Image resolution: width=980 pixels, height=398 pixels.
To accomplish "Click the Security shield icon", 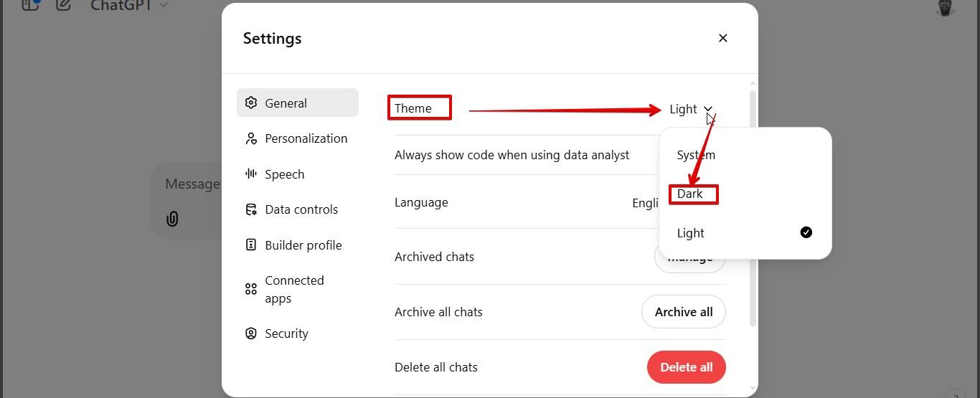I will click(251, 333).
